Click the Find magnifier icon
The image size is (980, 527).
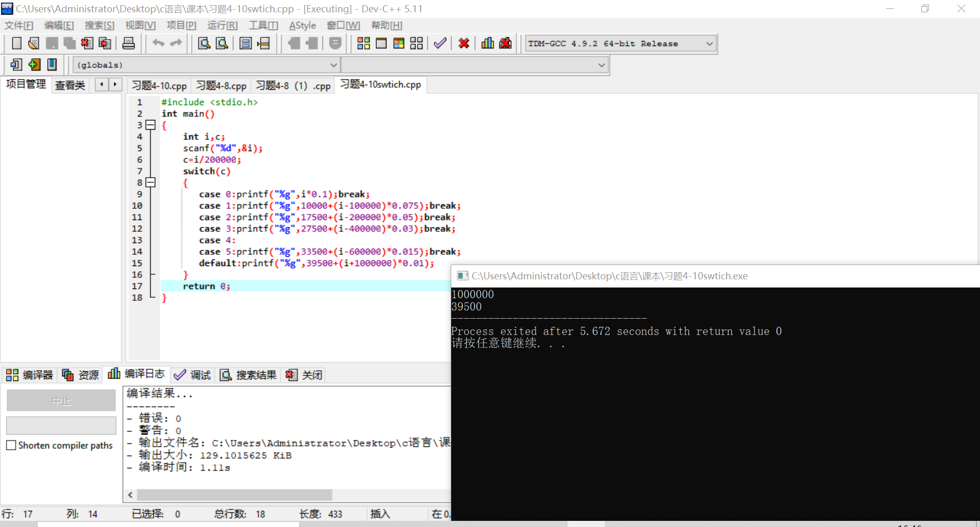click(204, 43)
